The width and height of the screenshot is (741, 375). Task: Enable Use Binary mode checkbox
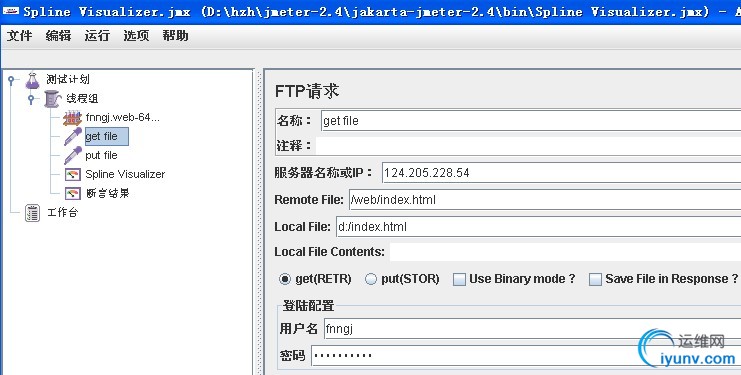(459, 280)
